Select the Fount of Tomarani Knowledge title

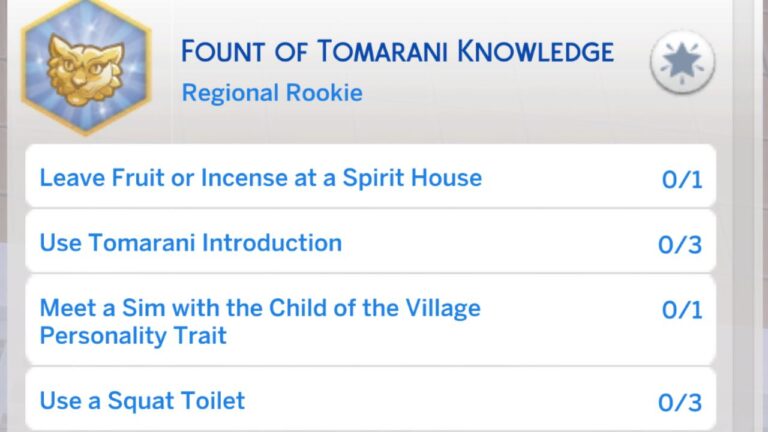397,51
